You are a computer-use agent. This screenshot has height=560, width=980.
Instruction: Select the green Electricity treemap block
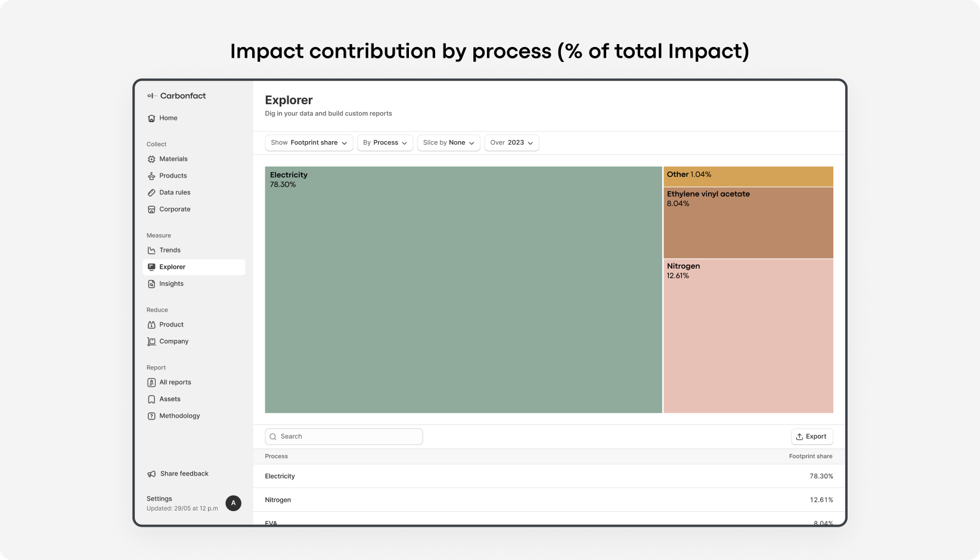[x=464, y=290]
